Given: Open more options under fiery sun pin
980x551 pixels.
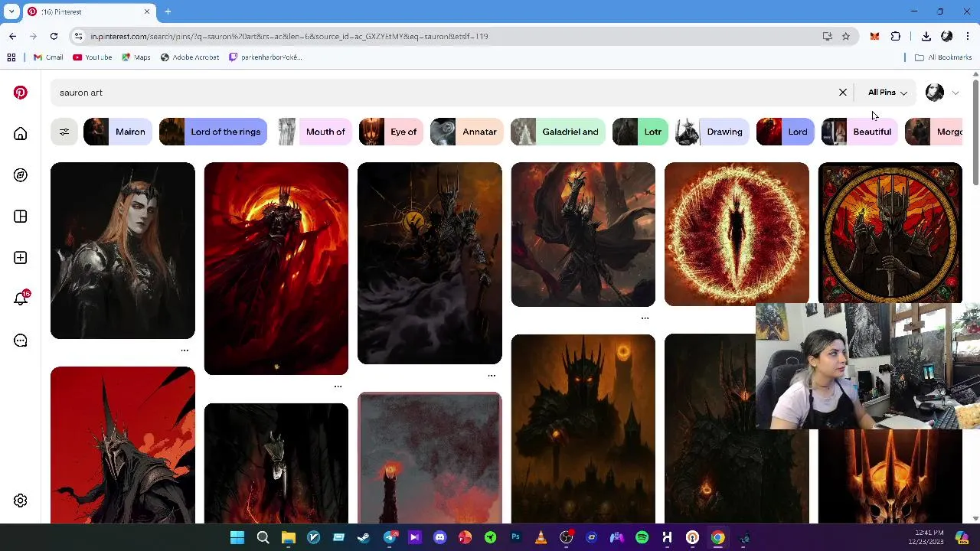Looking at the screenshot, I should (x=338, y=386).
